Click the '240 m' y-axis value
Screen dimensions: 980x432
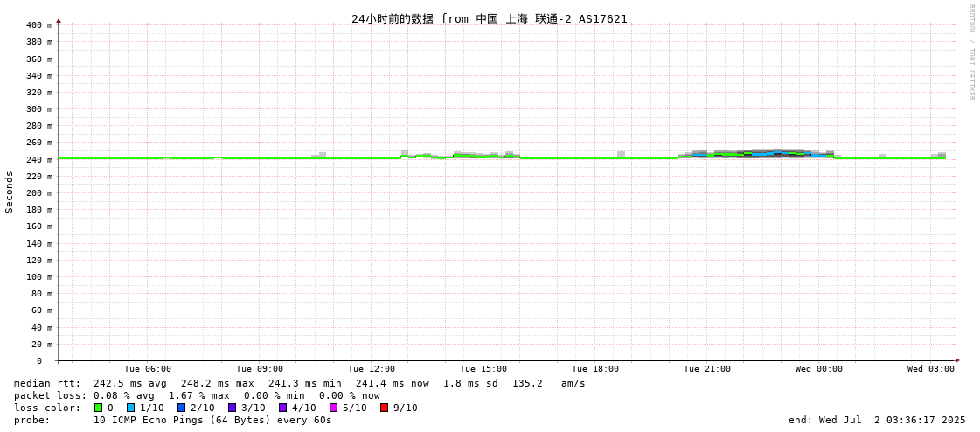[x=39, y=159]
